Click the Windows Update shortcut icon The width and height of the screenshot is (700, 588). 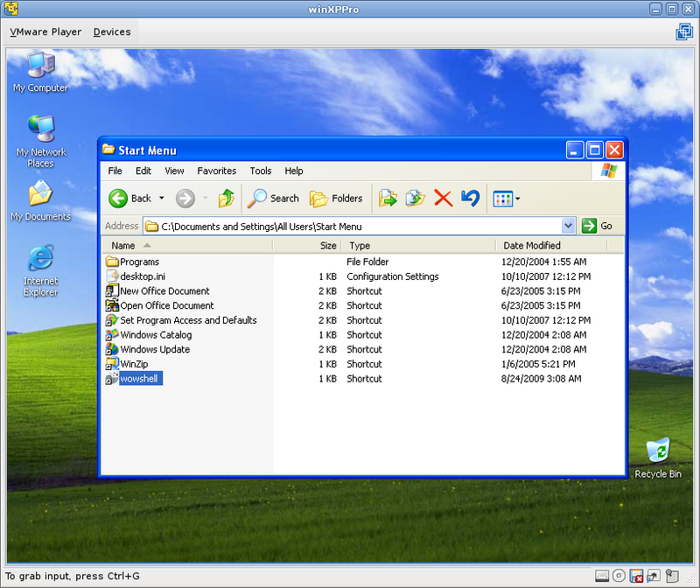coord(112,349)
